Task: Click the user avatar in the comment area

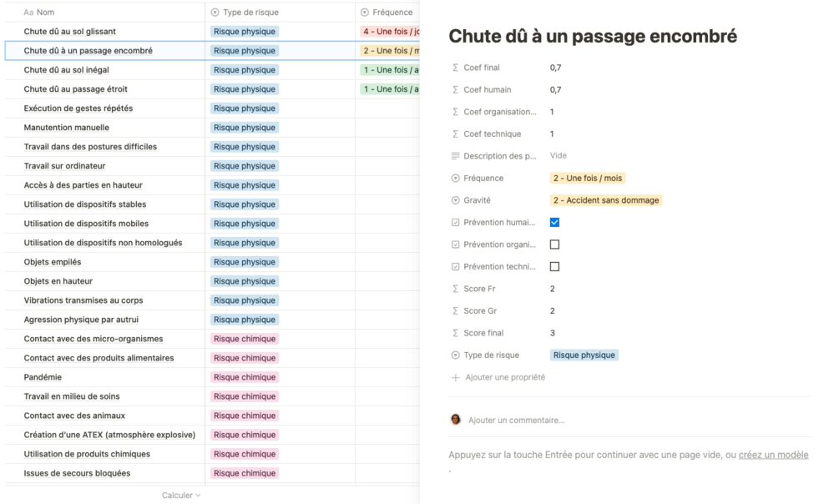Action: tap(456, 420)
